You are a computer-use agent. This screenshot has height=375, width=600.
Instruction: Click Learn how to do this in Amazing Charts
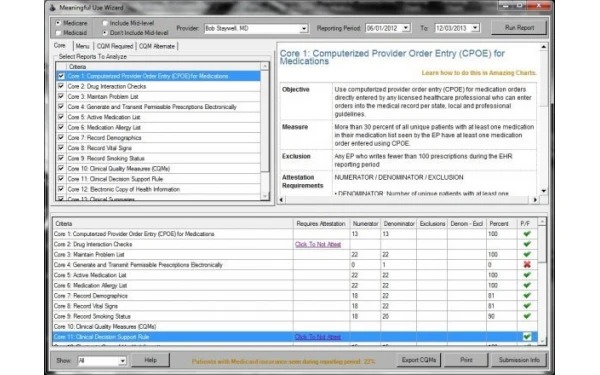pos(479,73)
